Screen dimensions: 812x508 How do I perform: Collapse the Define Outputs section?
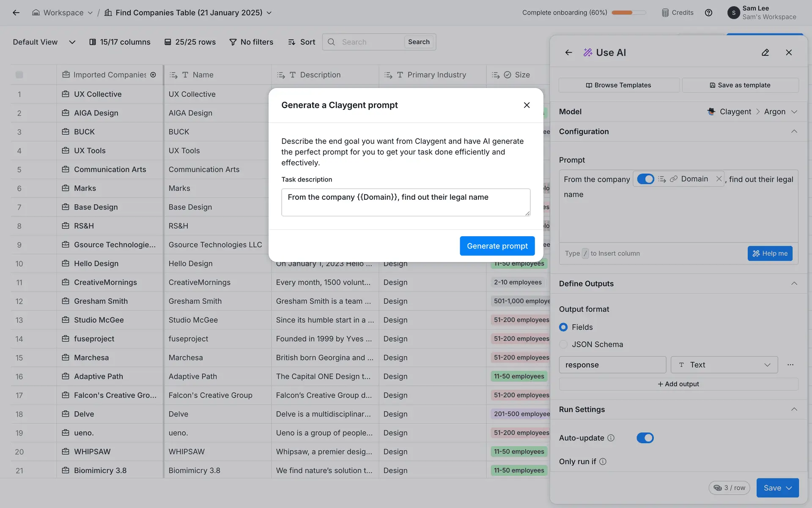794,284
